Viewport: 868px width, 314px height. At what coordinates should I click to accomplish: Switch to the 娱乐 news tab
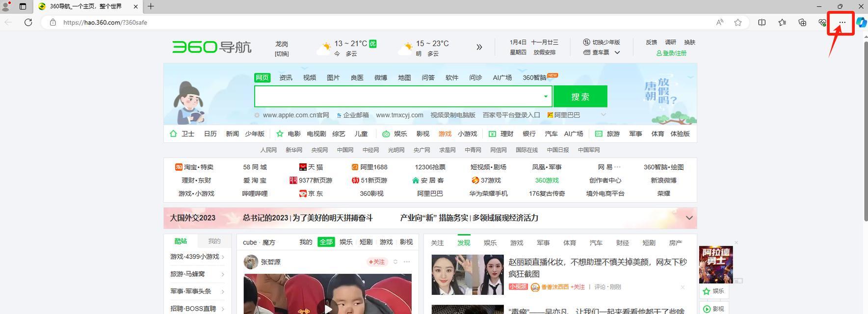(x=490, y=243)
